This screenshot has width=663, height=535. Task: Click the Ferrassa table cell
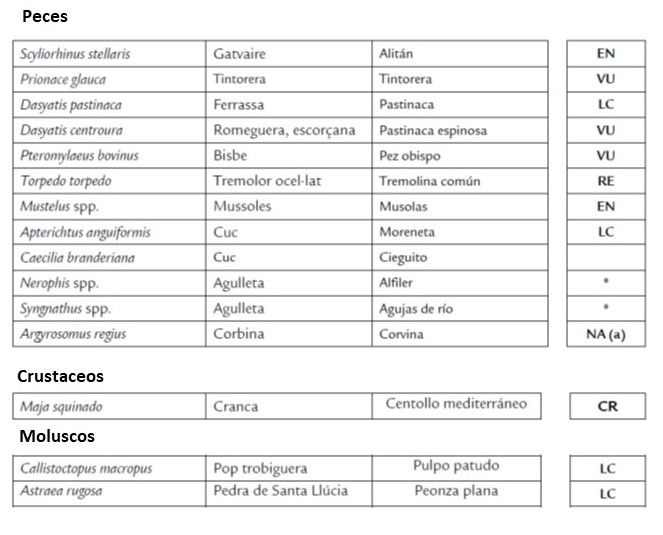(237, 105)
